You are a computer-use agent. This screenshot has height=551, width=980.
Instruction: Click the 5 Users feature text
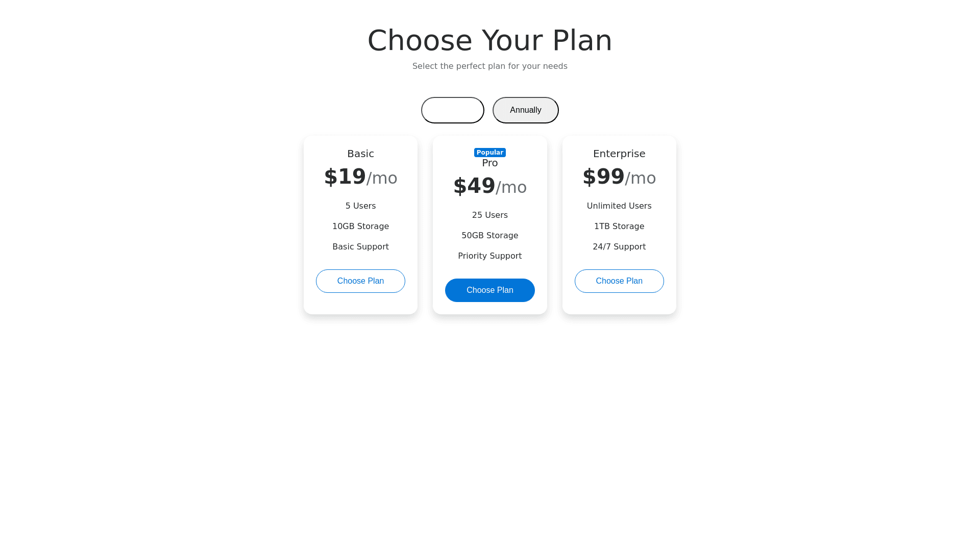coord(360,206)
